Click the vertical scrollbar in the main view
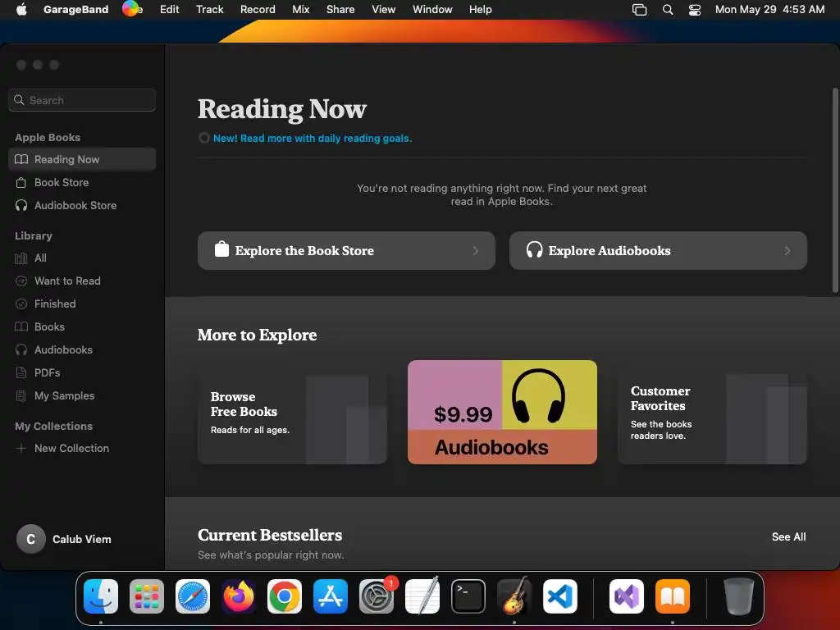The height and width of the screenshot is (630, 840). click(x=834, y=190)
